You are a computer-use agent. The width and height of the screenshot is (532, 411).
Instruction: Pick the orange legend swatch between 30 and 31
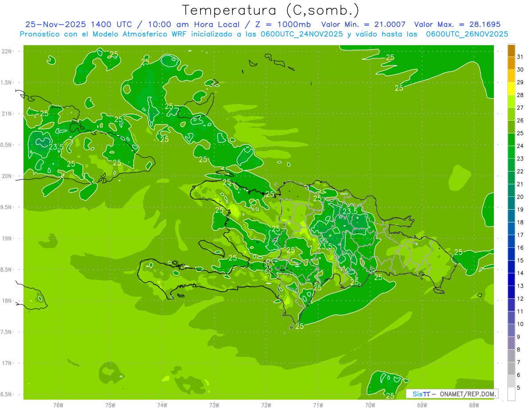pyautogui.click(x=512, y=63)
